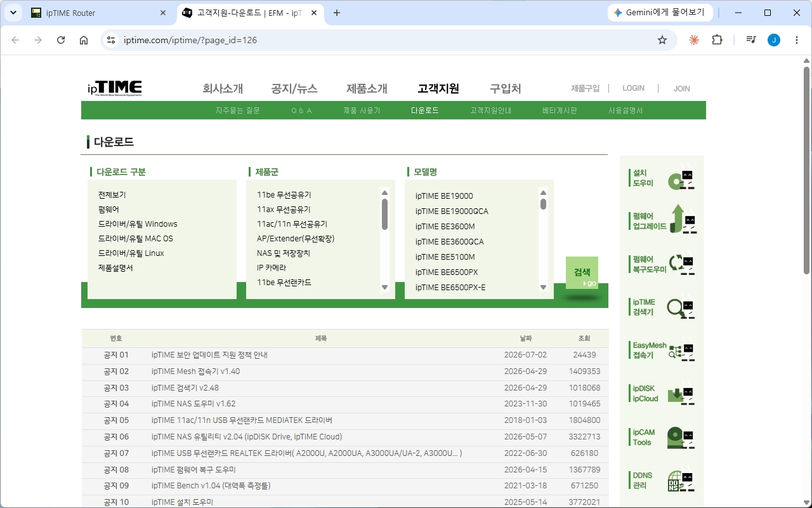
Task: Open the 구입처 main menu
Action: point(506,89)
